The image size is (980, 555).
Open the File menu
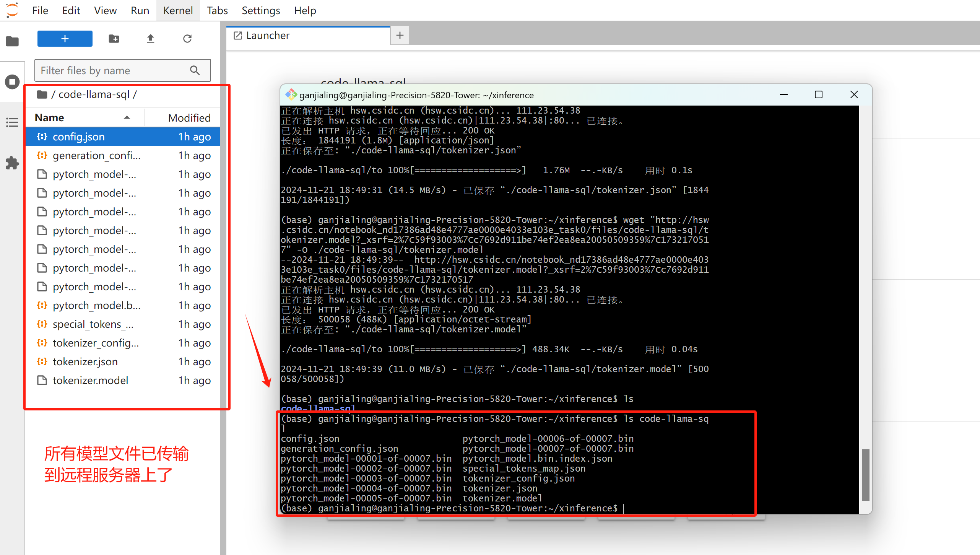pyautogui.click(x=40, y=10)
